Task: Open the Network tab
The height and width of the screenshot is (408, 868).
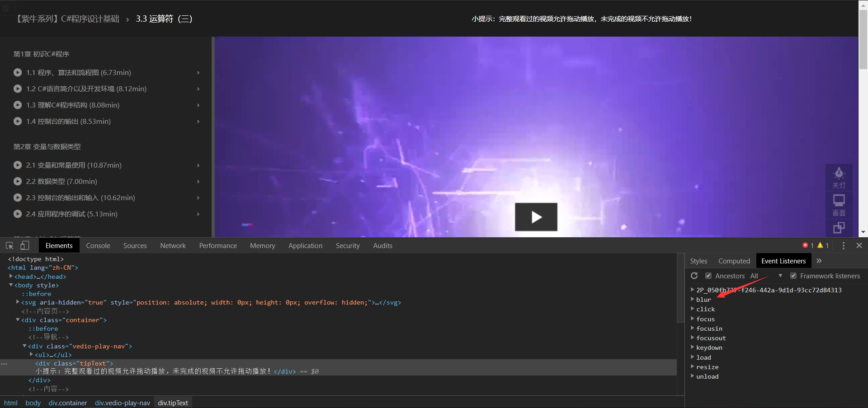Action: pyautogui.click(x=173, y=245)
